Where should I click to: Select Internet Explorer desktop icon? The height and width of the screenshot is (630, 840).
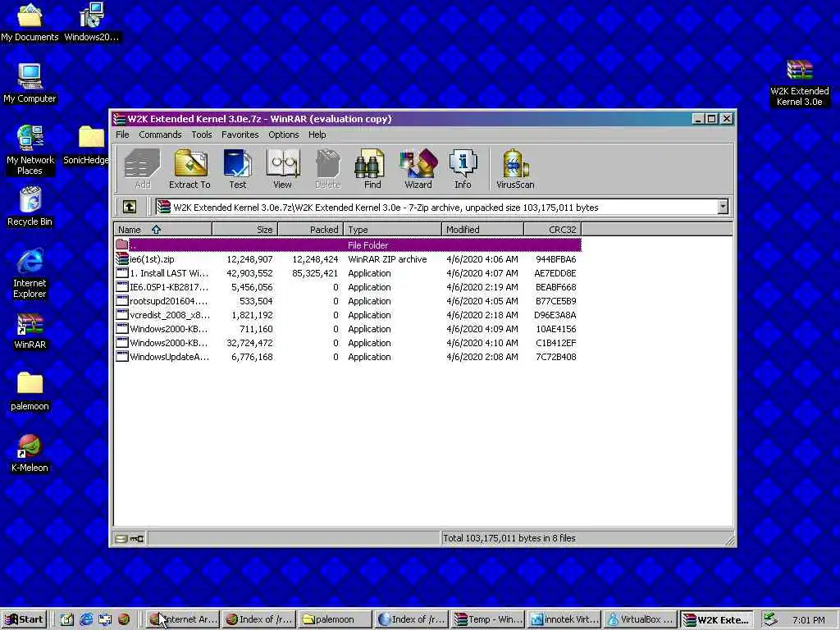coord(30,274)
